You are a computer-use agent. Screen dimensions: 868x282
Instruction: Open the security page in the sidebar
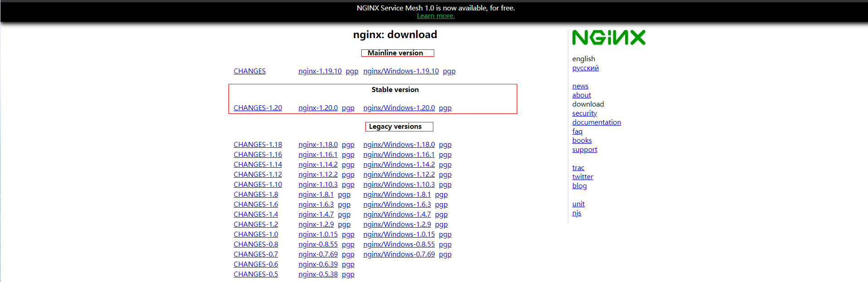pos(585,113)
